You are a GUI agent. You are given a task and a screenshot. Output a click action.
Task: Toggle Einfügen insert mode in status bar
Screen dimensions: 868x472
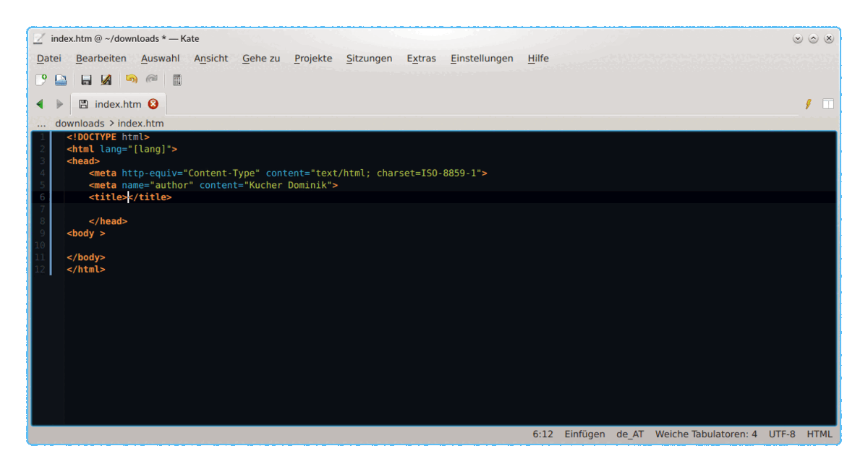pyautogui.click(x=584, y=434)
